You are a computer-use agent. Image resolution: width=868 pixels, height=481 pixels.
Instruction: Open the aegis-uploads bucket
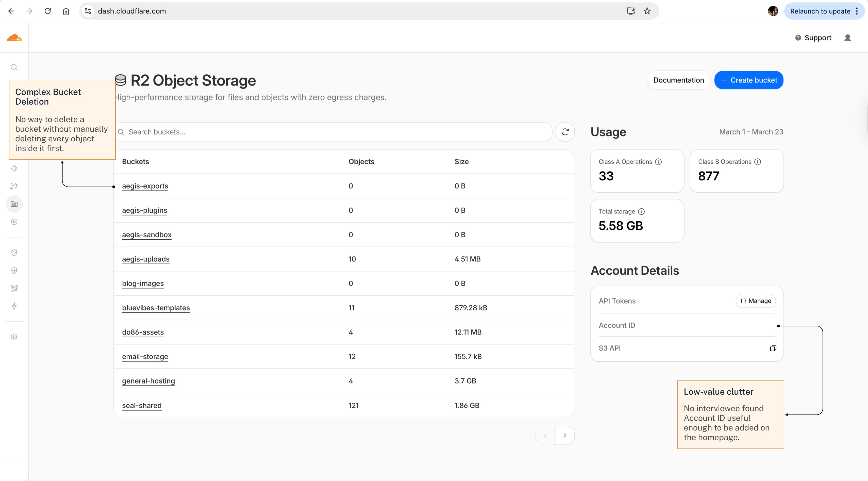pos(146,259)
